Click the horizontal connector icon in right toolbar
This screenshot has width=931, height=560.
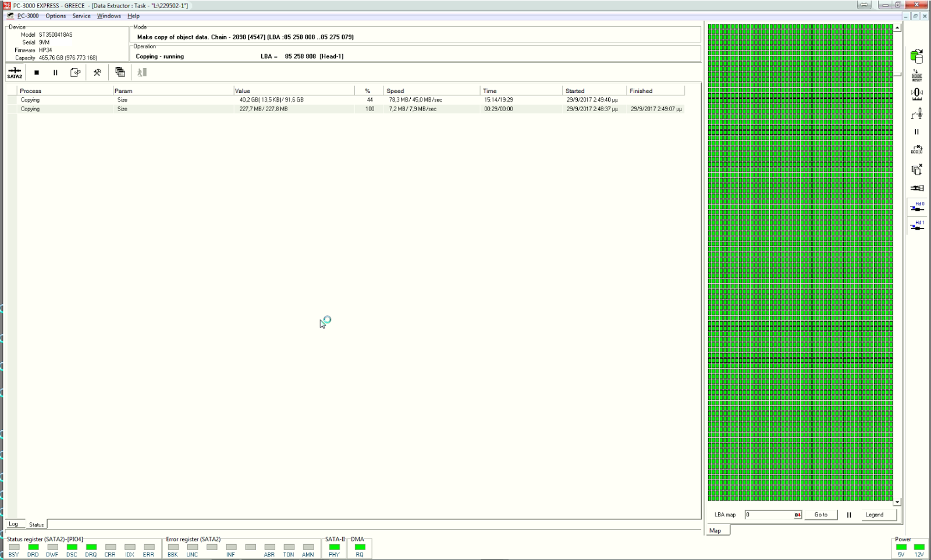tap(917, 188)
